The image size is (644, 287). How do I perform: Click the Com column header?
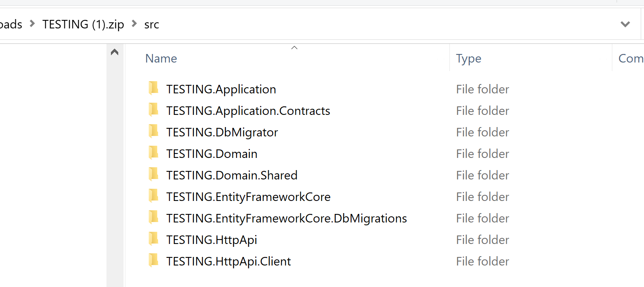click(630, 58)
